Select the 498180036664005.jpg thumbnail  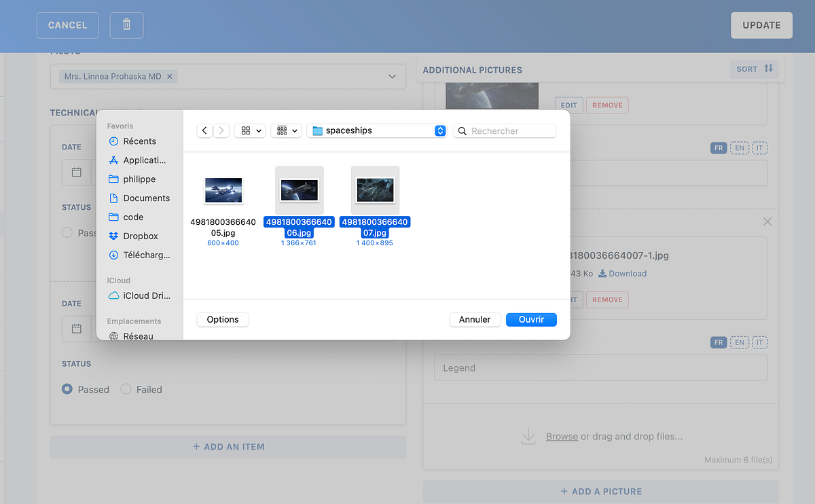223,190
